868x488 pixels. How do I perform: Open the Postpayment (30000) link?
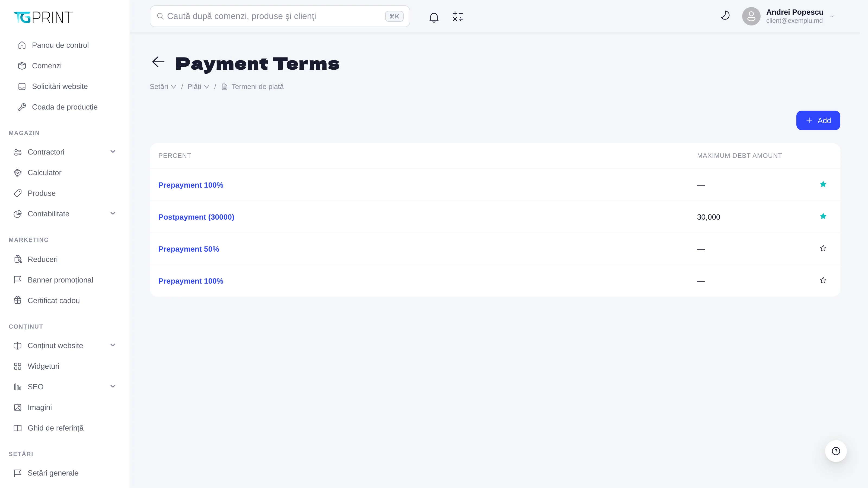coord(196,217)
